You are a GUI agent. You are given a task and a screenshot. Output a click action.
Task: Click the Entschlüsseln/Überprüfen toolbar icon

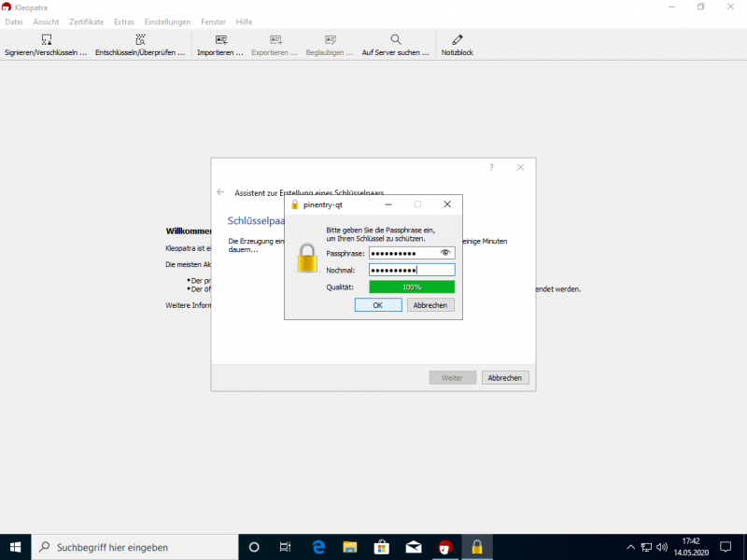(x=140, y=40)
